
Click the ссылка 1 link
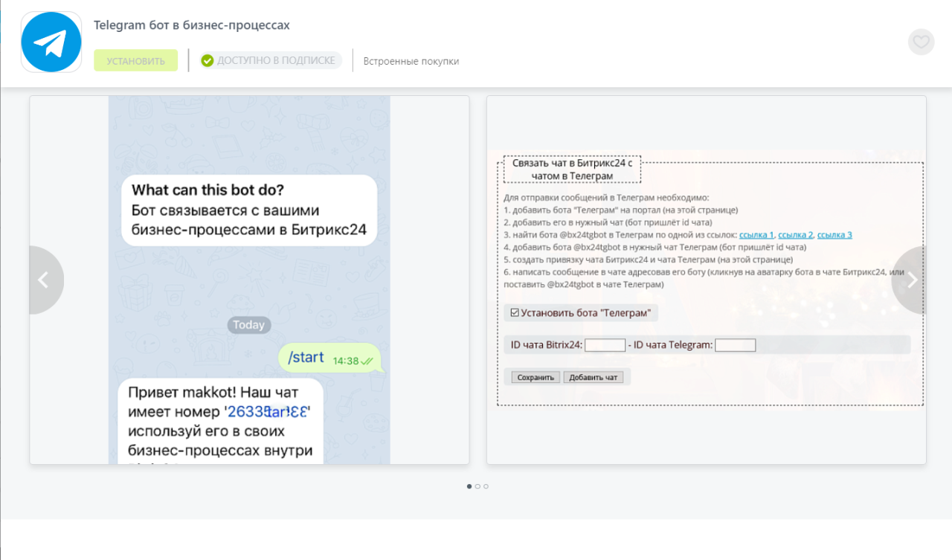point(756,234)
